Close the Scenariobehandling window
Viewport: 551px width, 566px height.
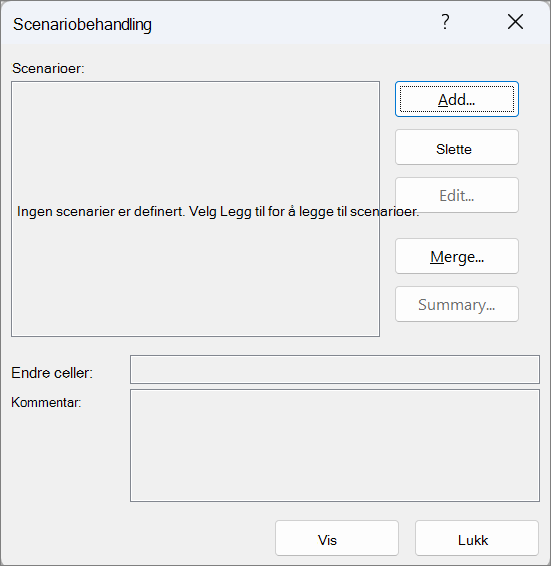(515, 22)
